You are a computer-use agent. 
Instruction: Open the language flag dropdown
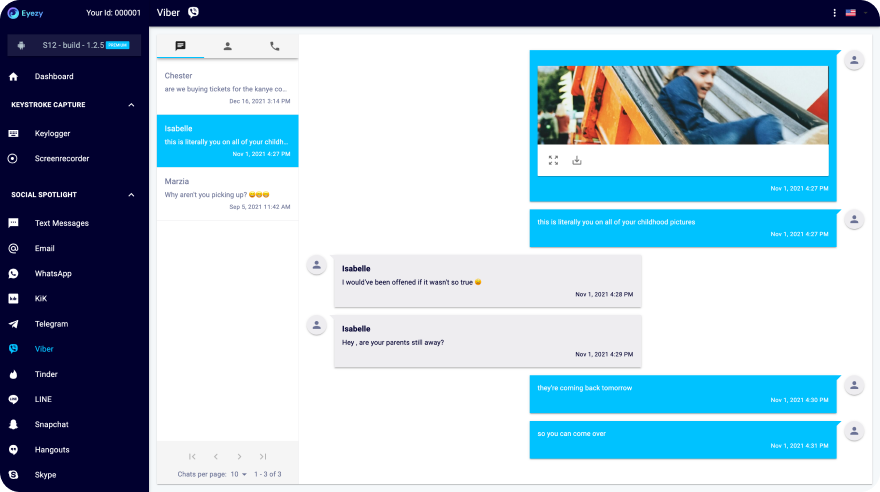click(x=856, y=13)
